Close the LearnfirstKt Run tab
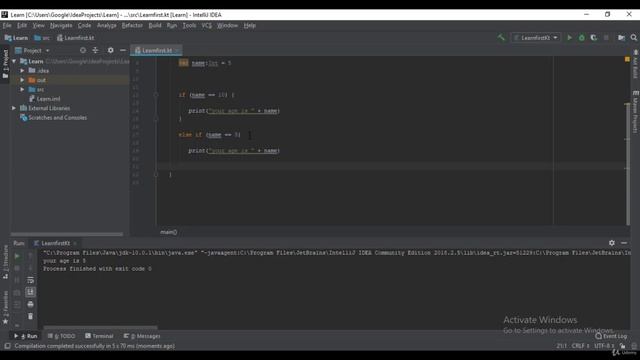 click(x=75, y=243)
